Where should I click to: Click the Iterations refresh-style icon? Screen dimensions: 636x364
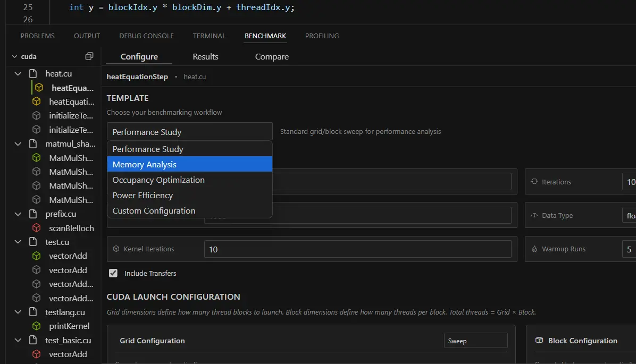pos(534,182)
